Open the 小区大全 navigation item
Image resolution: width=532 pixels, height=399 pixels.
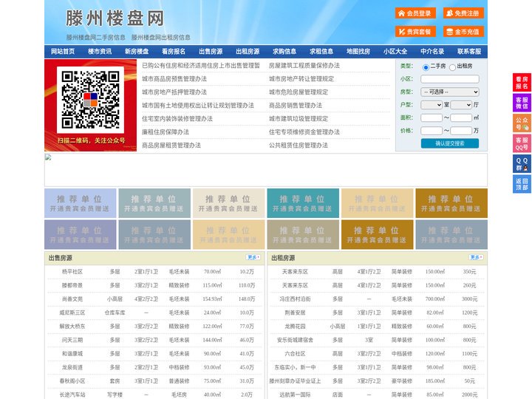pos(395,52)
